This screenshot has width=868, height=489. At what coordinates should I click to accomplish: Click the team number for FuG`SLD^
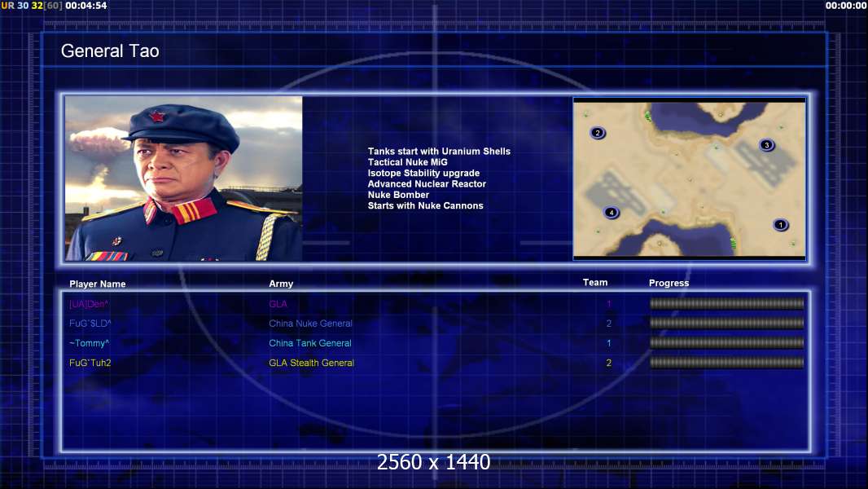608,324
